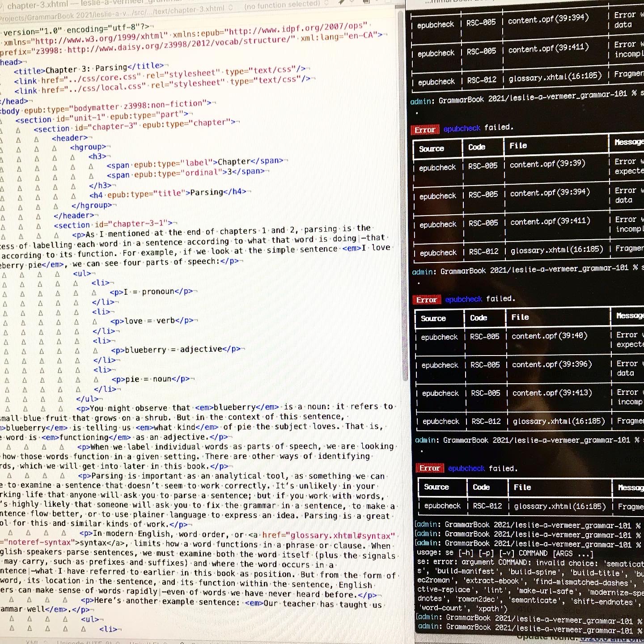Click the content.opf(39:39) error entry
This screenshot has width=644, height=644.
(x=547, y=164)
